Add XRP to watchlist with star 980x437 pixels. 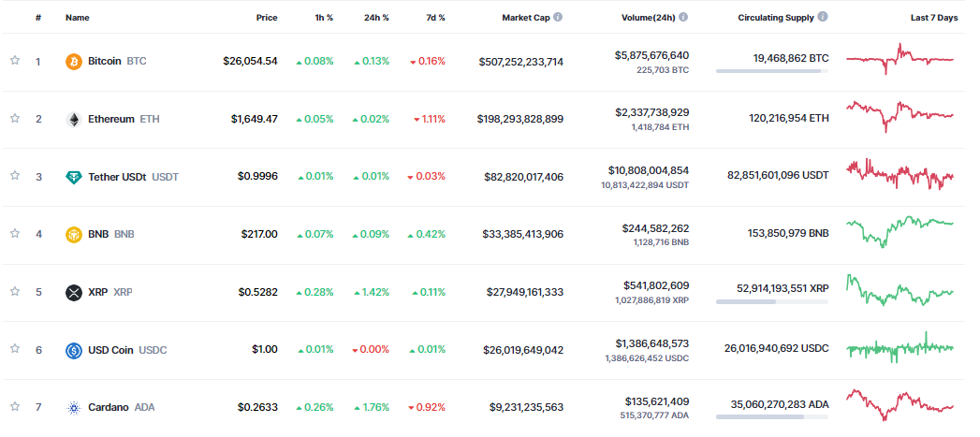15,292
